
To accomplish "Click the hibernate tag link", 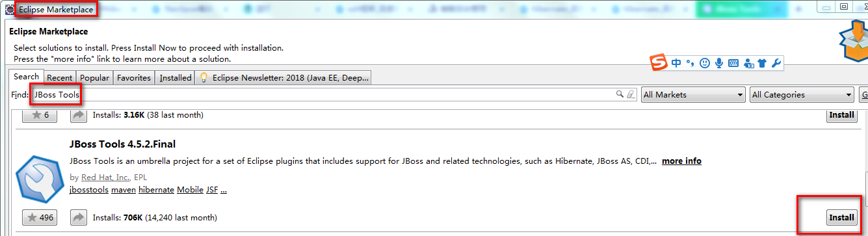I will tap(157, 190).
